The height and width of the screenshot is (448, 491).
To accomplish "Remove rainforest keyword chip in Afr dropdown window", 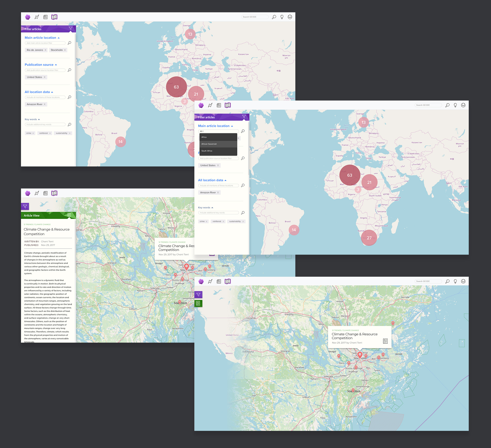I will pos(223,221).
